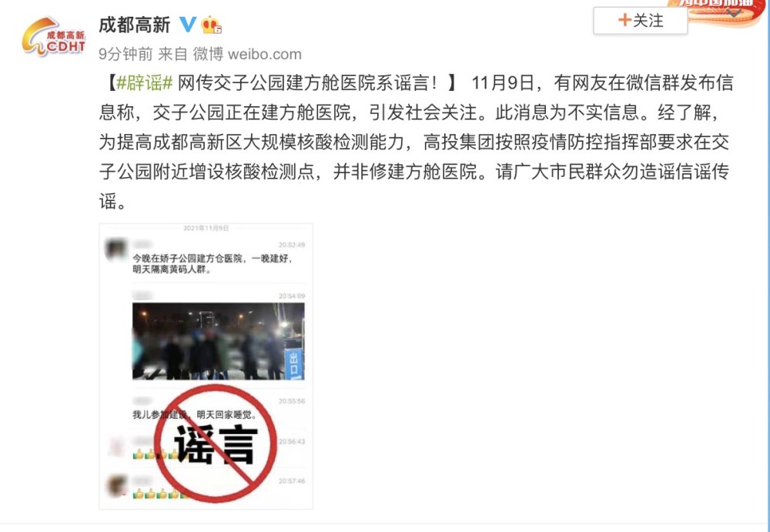Viewport: 770px width, 532px height.
Task: Open the 成都高新 username link
Action: point(135,25)
